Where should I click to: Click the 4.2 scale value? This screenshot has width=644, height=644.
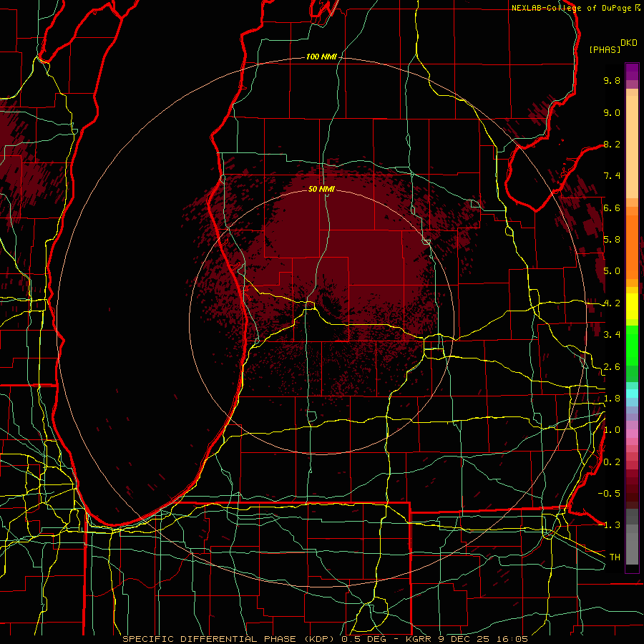pyautogui.click(x=612, y=303)
